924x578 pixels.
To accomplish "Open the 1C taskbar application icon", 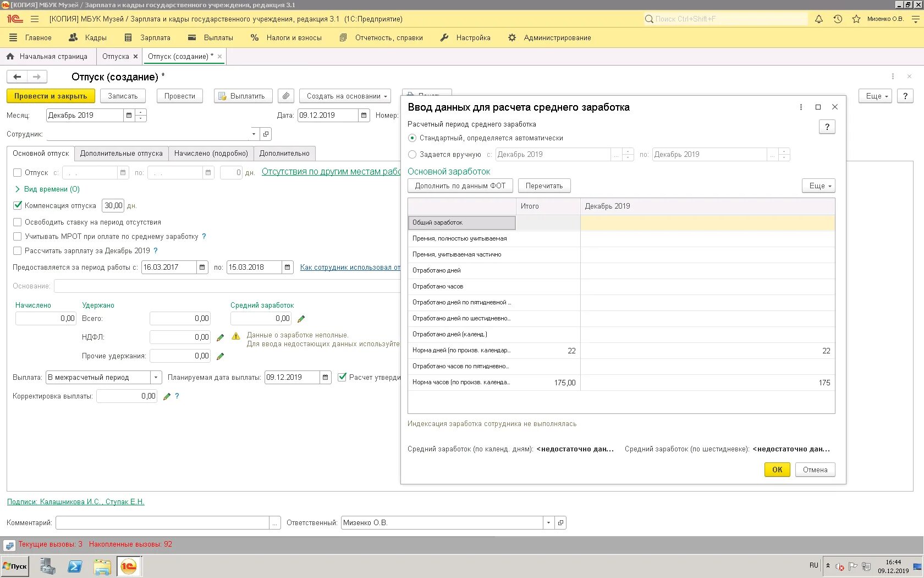I will (129, 566).
